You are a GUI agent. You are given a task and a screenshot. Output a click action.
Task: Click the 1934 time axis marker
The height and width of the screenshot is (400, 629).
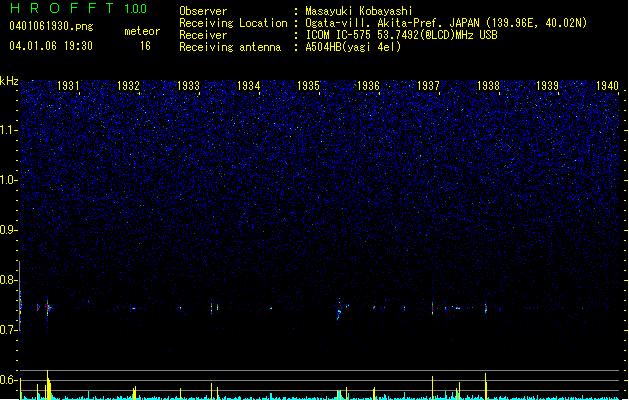point(248,85)
